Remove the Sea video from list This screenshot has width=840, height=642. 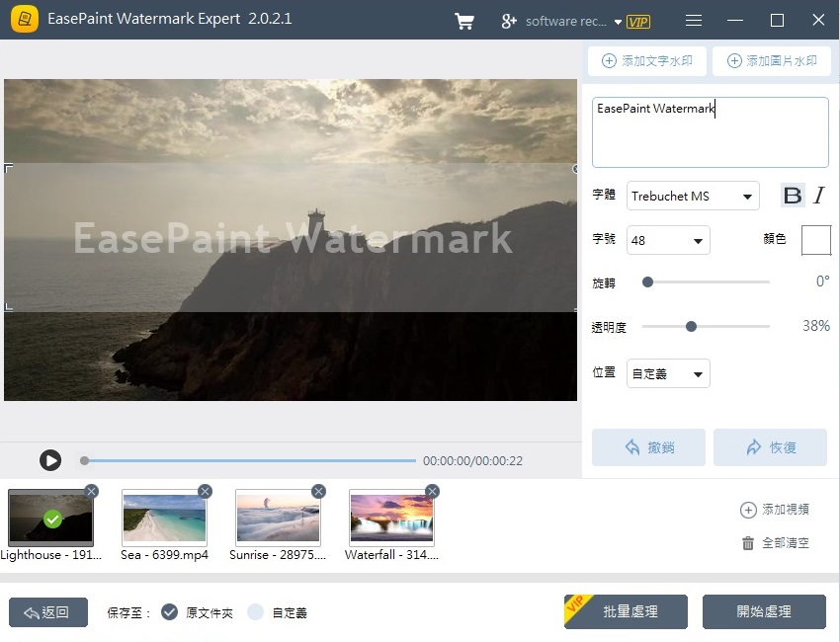point(206,491)
